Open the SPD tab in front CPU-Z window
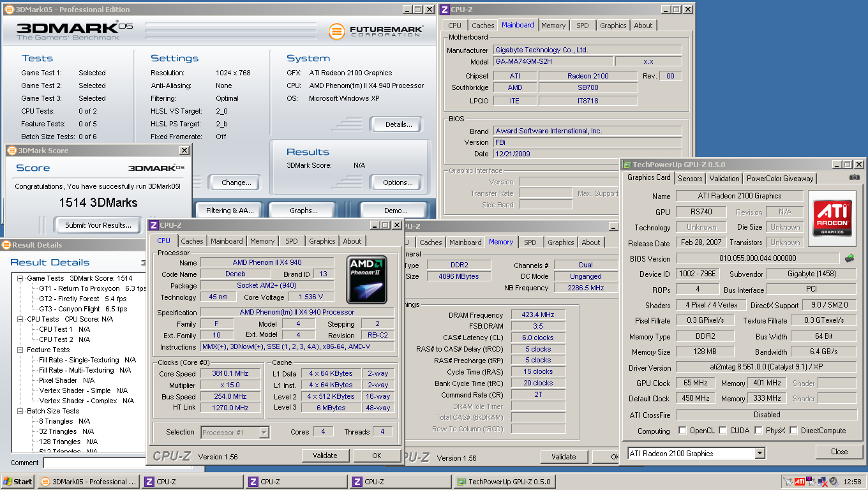Viewport: 868px width, 490px height. coord(292,241)
